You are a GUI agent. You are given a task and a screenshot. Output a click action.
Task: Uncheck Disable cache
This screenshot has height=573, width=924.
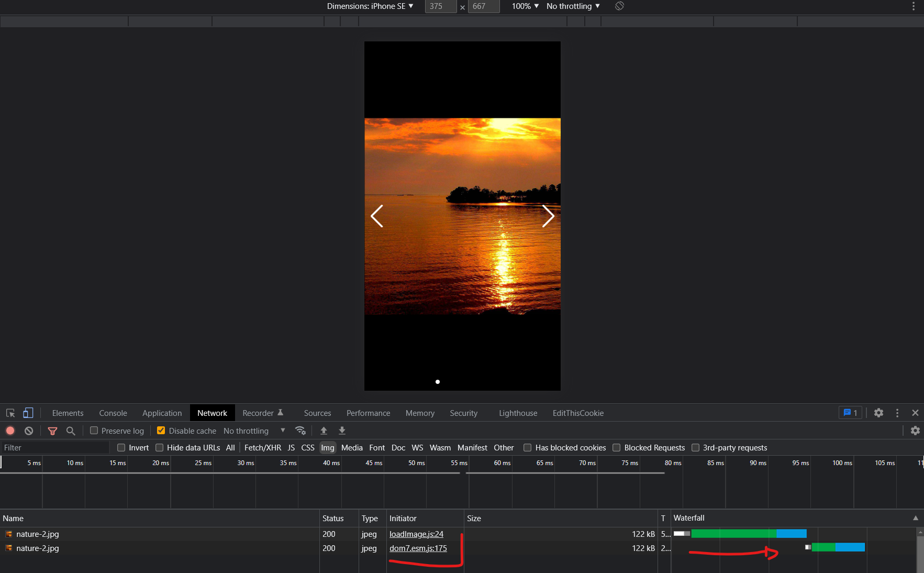coord(161,431)
